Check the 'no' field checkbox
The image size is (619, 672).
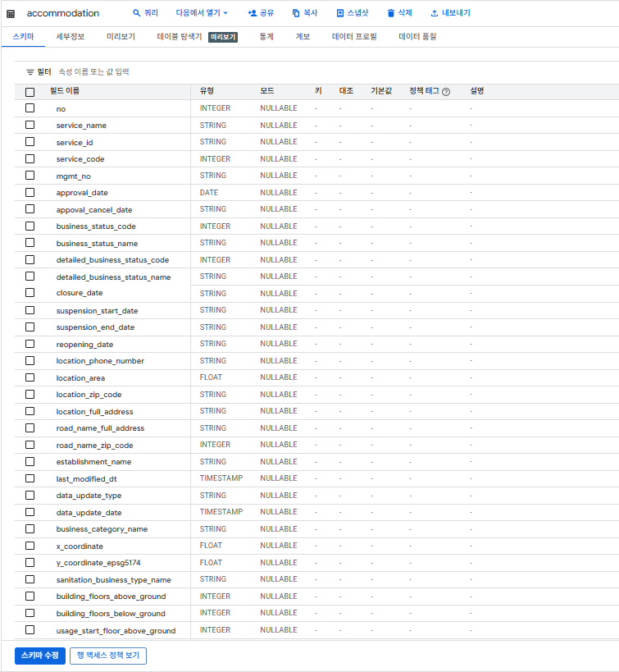(30, 108)
